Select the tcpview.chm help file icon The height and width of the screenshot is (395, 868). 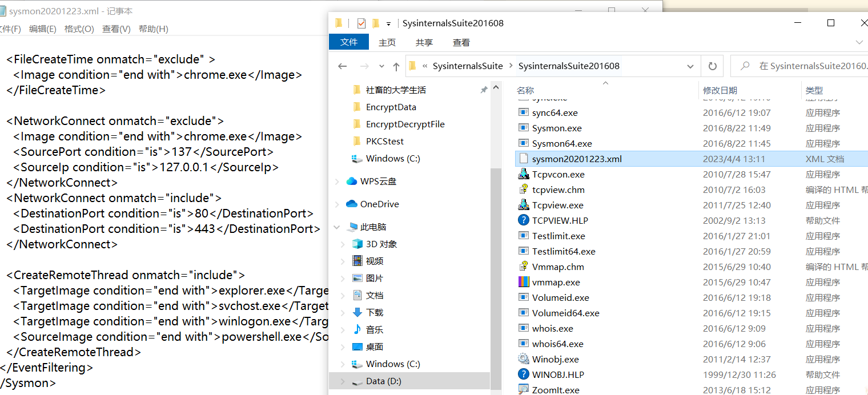tap(524, 190)
